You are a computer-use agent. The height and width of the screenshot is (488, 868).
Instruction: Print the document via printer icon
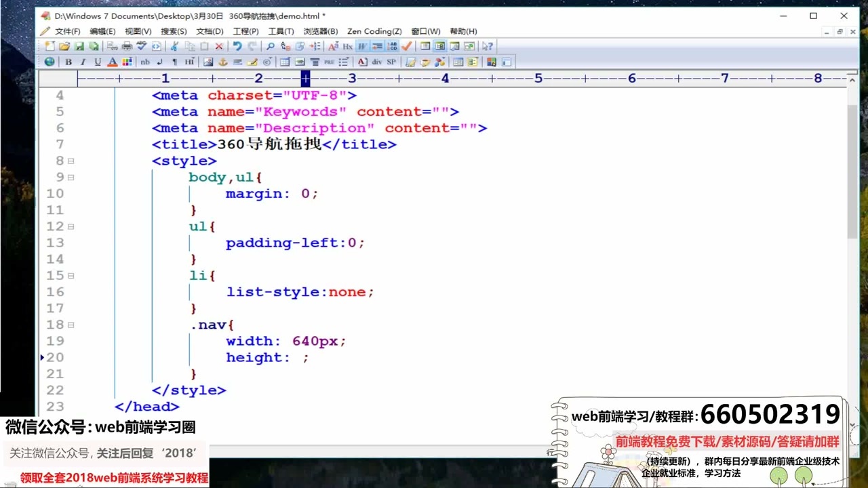pyautogui.click(x=127, y=46)
